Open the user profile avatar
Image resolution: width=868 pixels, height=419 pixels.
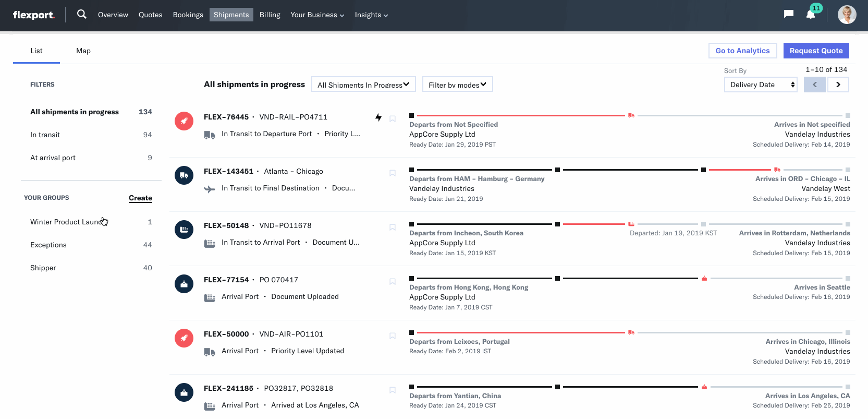(847, 15)
